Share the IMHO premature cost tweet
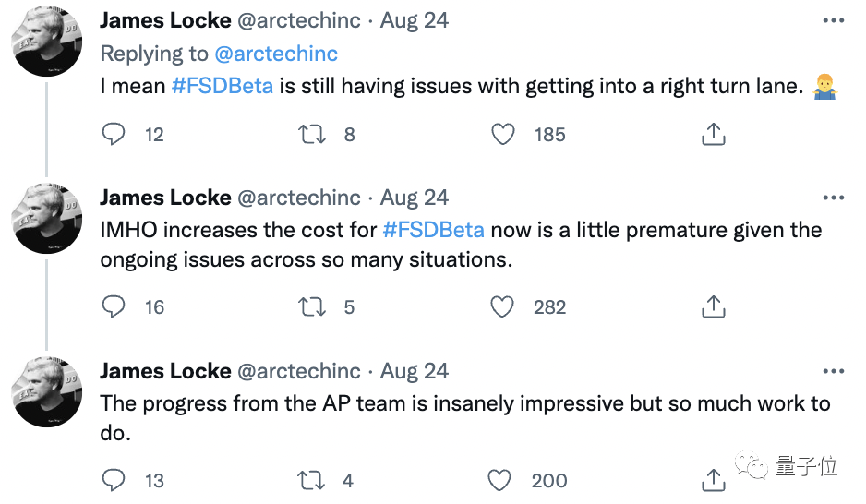The image size is (866, 504). (x=713, y=307)
